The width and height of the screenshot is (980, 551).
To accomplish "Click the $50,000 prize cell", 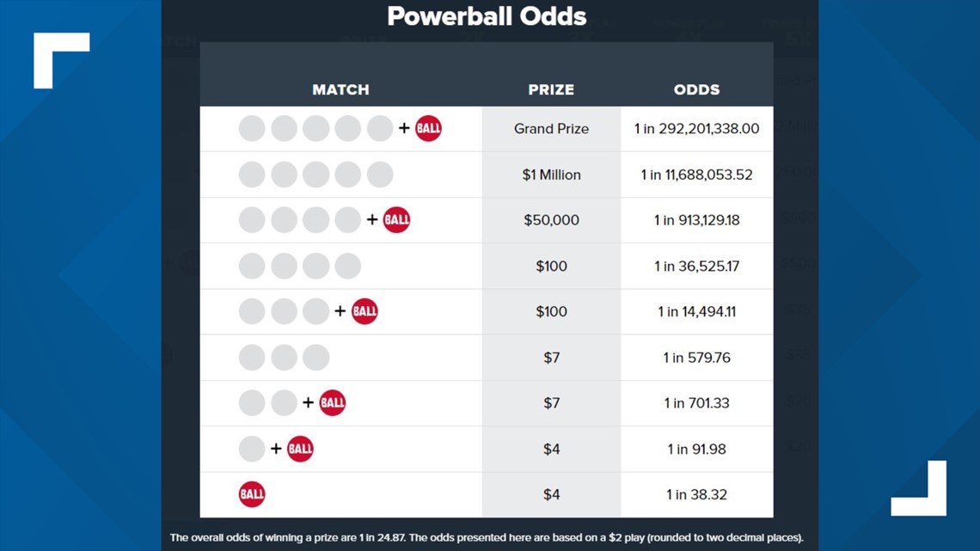I will (x=551, y=221).
